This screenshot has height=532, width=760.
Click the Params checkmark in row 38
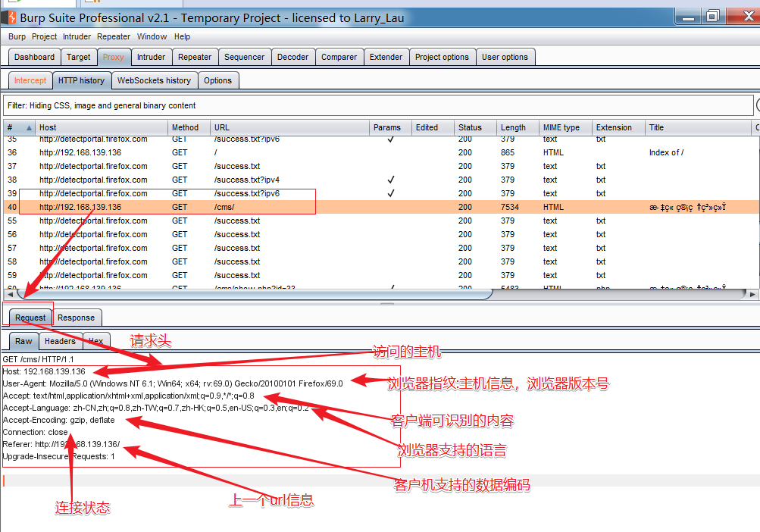391,180
